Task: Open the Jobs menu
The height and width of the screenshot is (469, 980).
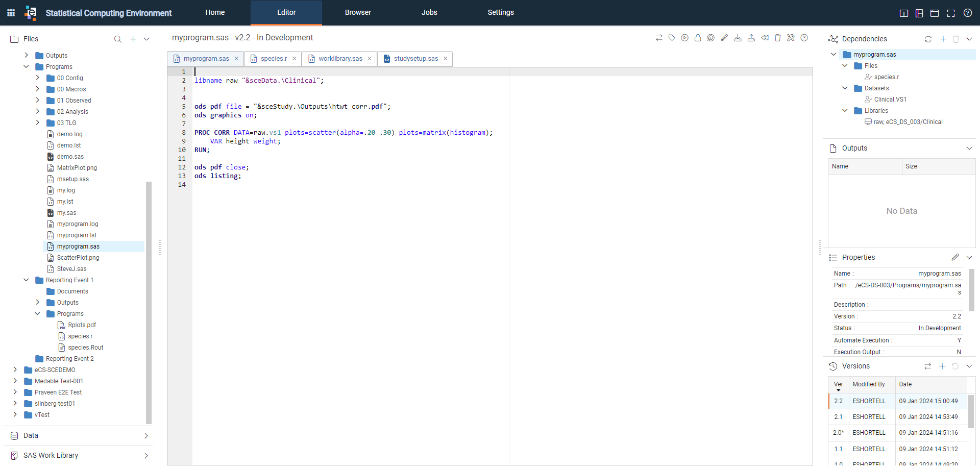Action: 429,12
